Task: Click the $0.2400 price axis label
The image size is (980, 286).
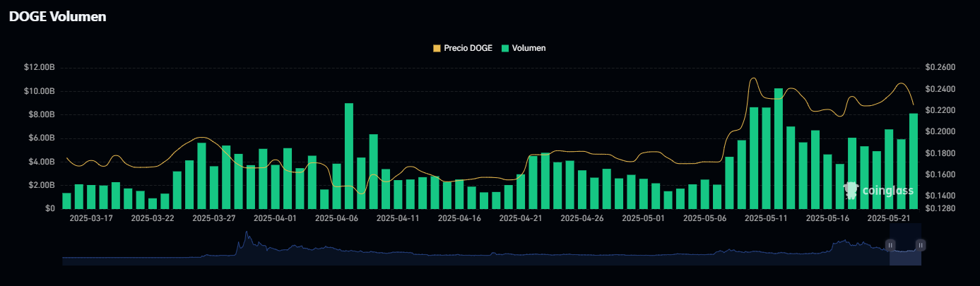Action: pyautogui.click(x=940, y=89)
